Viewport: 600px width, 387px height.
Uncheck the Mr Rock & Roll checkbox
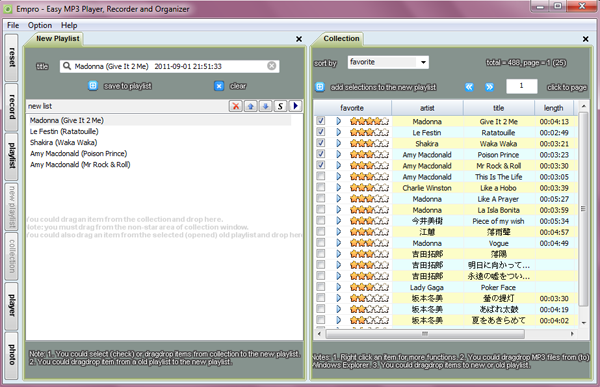(x=321, y=165)
